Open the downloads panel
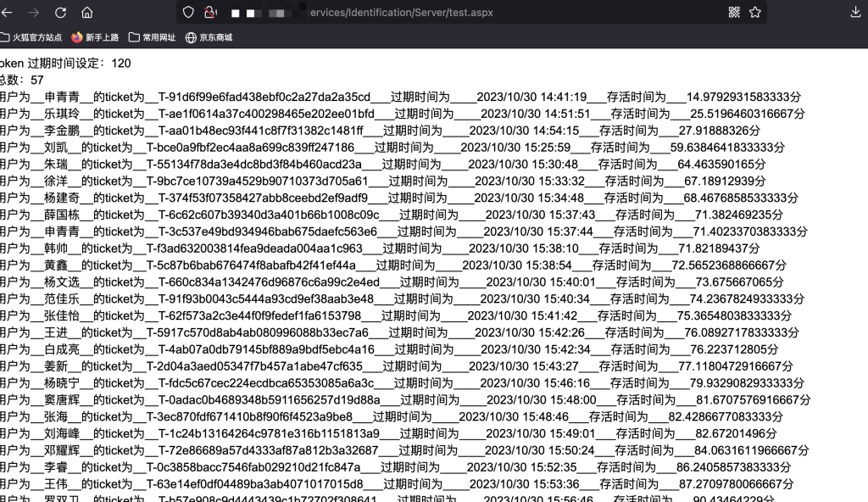Viewport: 868px width, 502px height. pyautogui.click(x=854, y=13)
